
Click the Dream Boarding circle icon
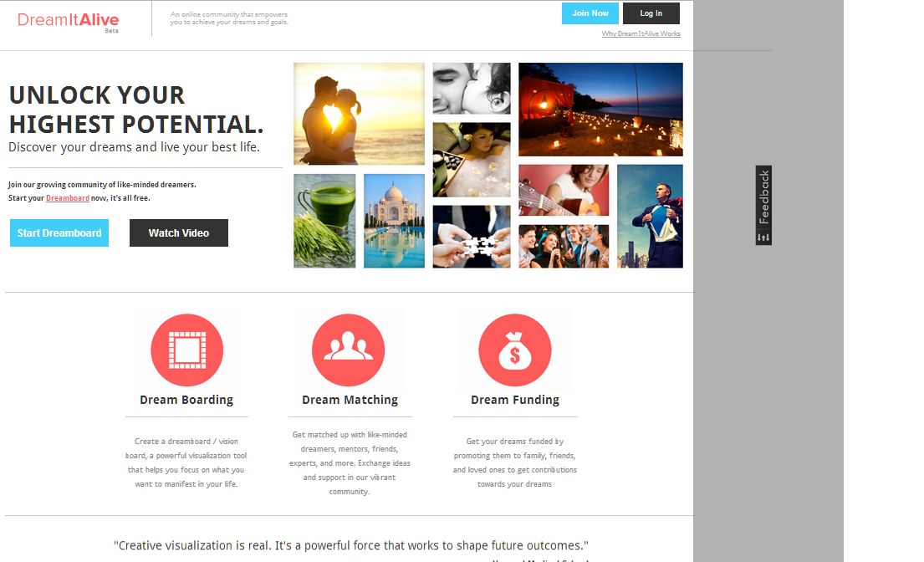(x=186, y=350)
